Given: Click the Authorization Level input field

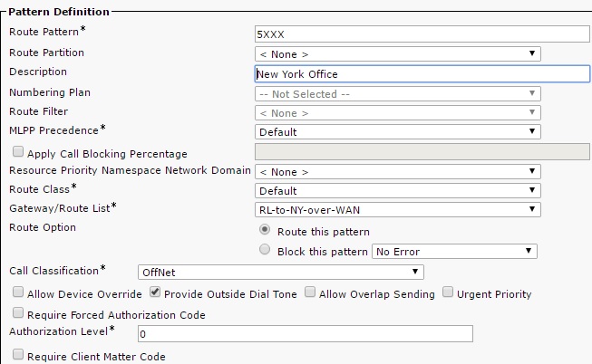Looking at the screenshot, I should click(305, 334).
